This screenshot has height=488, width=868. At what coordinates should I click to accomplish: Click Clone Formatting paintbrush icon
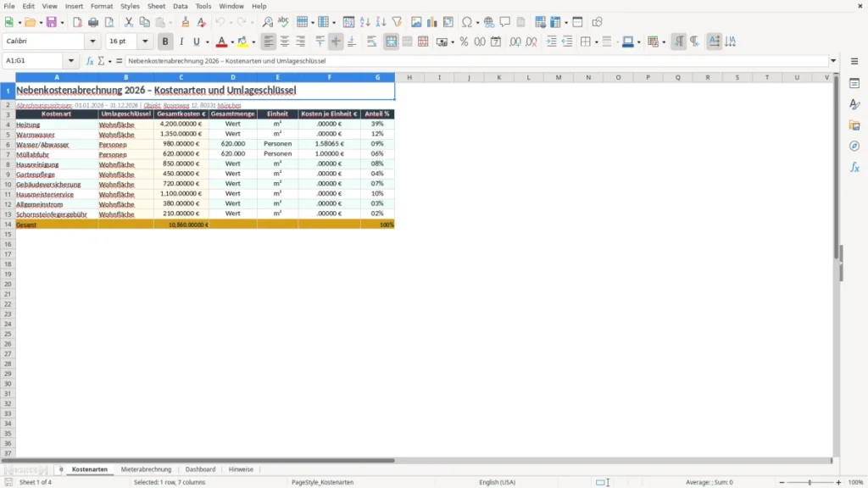tap(186, 22)
